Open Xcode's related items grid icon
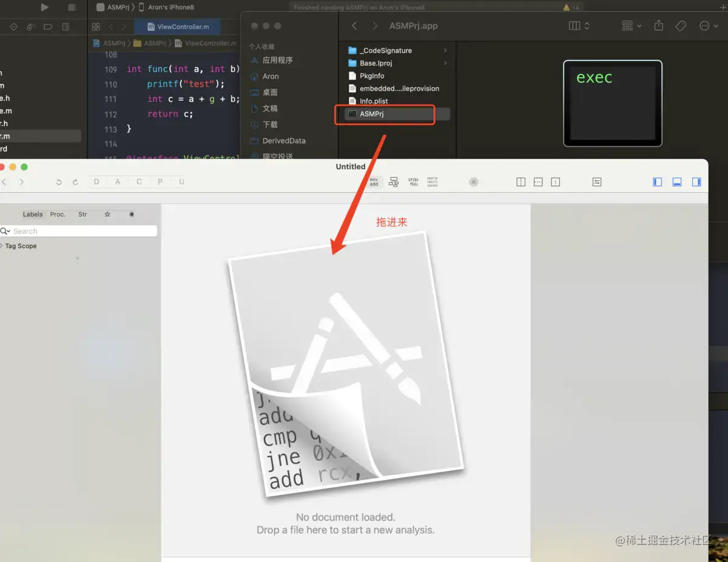Viewport: 728px width, 562px height. [x=96, y=27]
